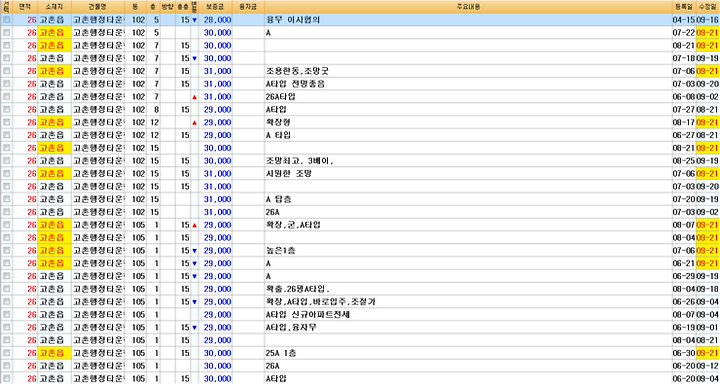Screen dimensions: 720x384
Task: Click the blue down arrow in 높은1층 row
Action: 194,251
